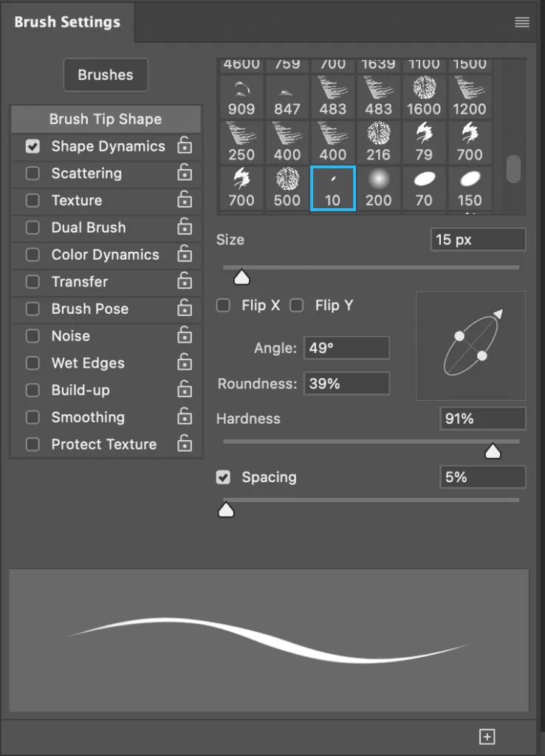The image size is (545, 756).
Task: Toggle lock icon for Shape Dynamics
Action: (185, 145)
